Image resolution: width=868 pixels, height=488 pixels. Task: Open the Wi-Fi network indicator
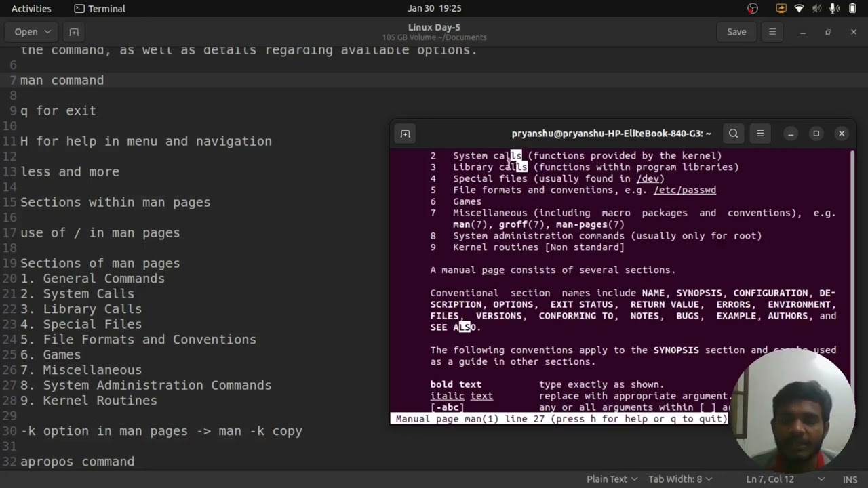[799, 8]
